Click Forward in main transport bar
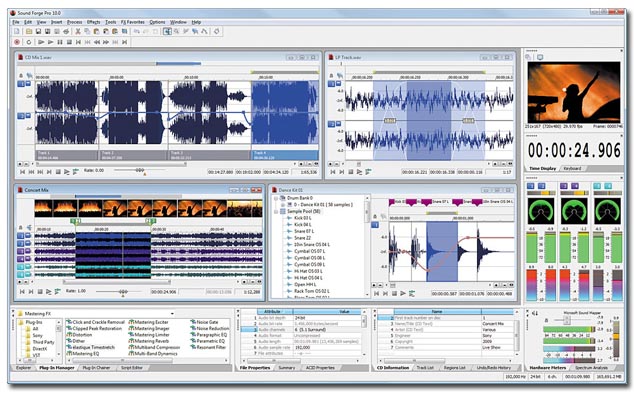 coord(106,42)
